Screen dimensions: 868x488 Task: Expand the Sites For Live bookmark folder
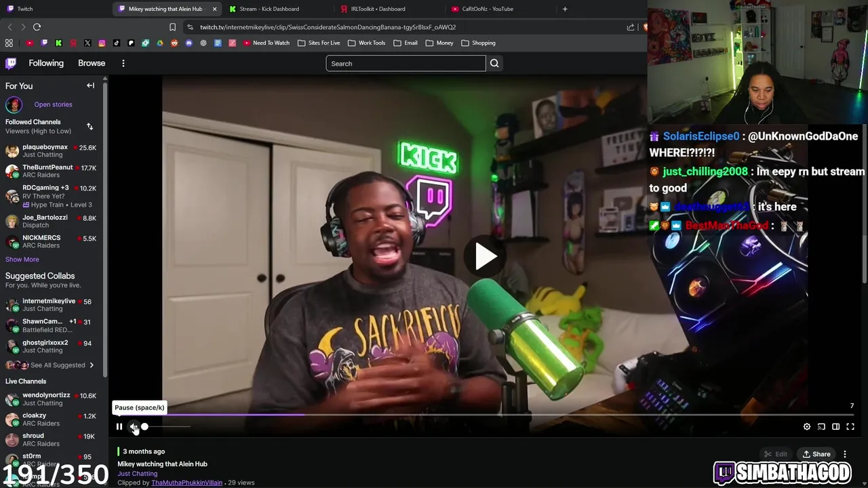coord(319,43)
